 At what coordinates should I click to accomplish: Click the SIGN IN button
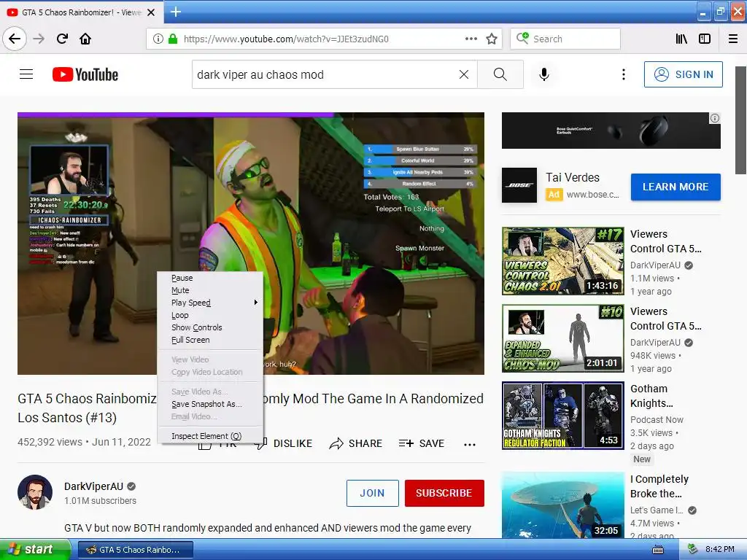[x=683, y=74]
